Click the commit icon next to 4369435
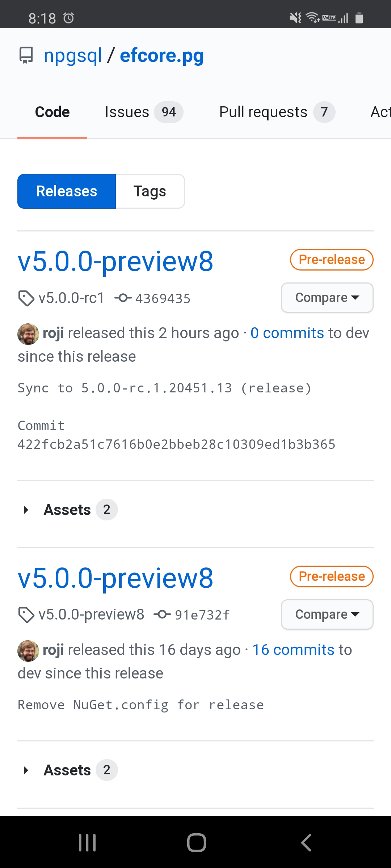This screenshot has width=391, height=868. coord(123,298)
